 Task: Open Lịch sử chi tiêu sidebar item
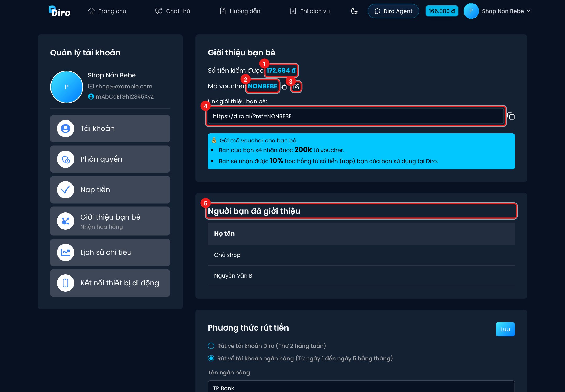(110, 252)
